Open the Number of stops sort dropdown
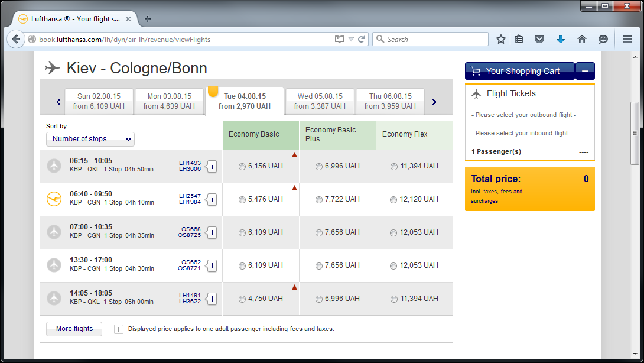The width and height of the screenshot is (644, 363). tap(90, 139)
